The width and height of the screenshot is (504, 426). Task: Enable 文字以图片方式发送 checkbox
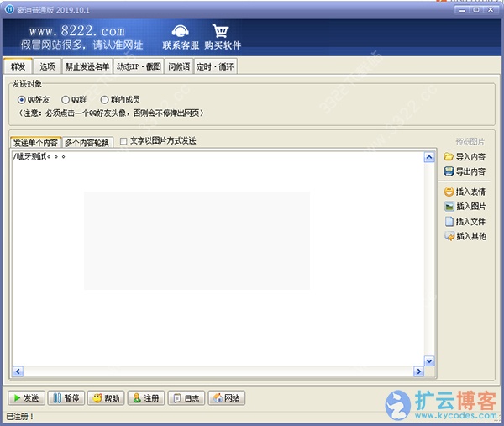click(x=123, y=141)
